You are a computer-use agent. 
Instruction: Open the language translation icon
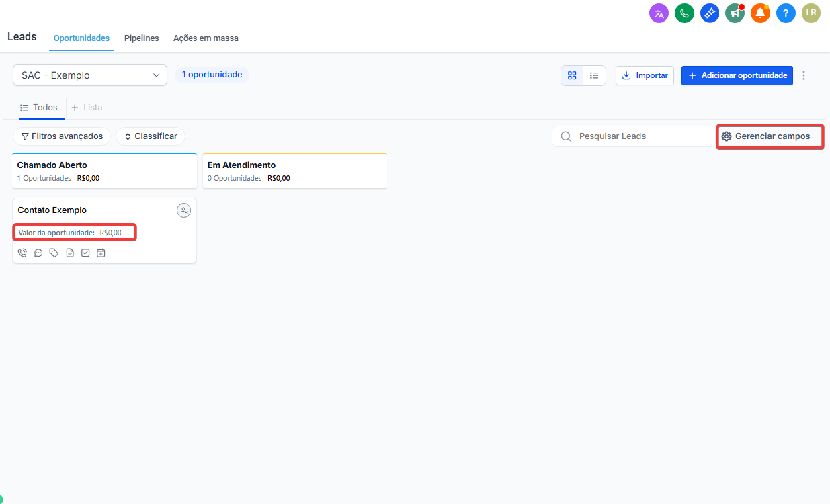coord(659,13)
